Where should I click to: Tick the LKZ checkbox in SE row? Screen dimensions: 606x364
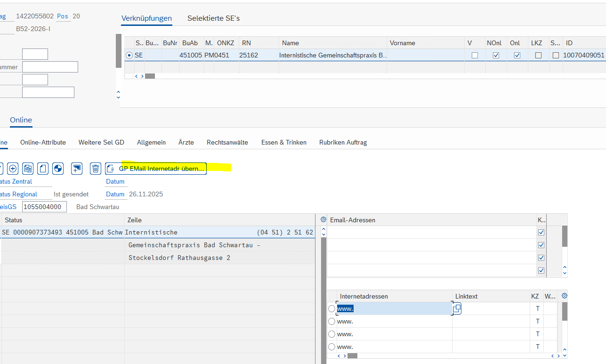[x=538, y=55]
